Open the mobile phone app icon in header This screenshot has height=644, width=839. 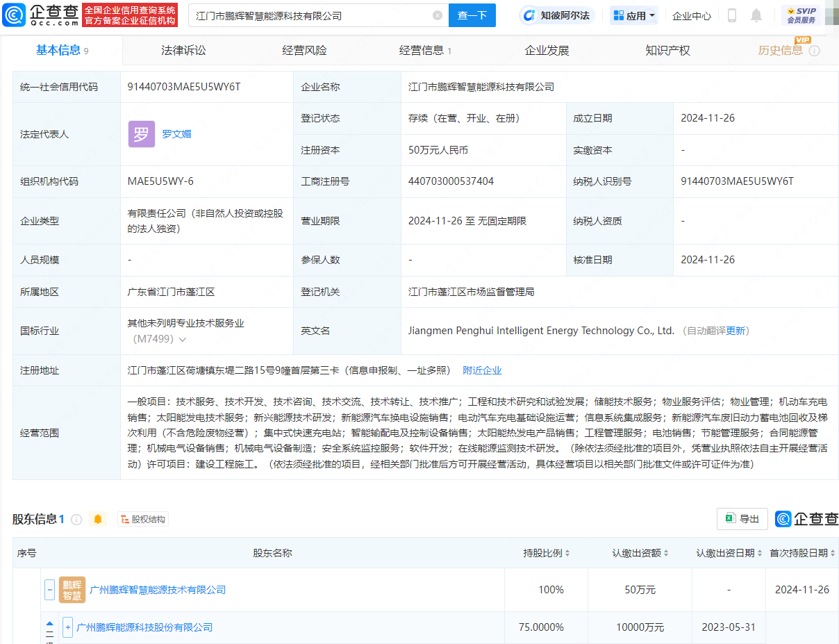click(731, 15)
